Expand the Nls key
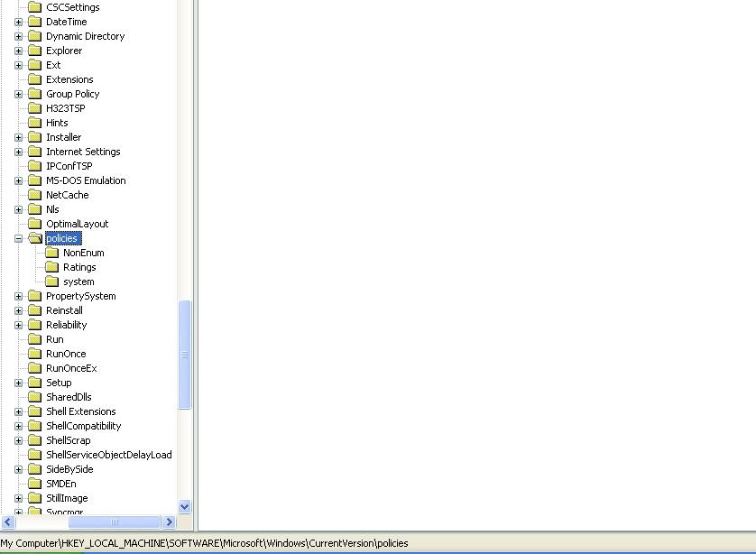 point(18,209)
